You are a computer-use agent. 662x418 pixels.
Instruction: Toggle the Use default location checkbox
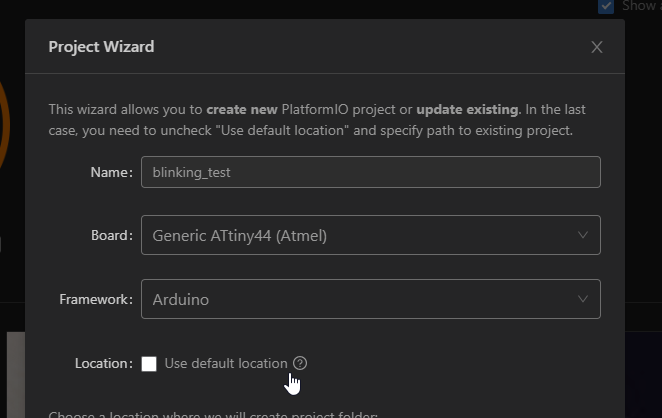pyautogui.click(x=149, y=364)
